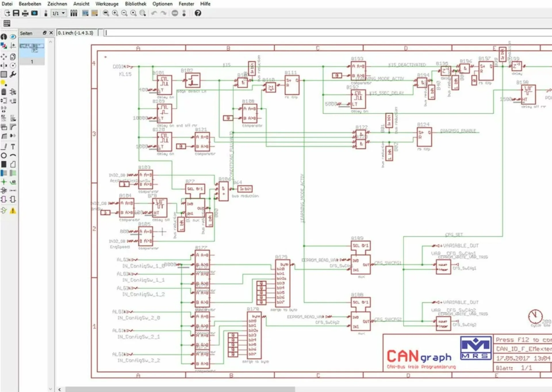
Task: Open the blue script dropdown icon
Action: (x=85, y=13)
